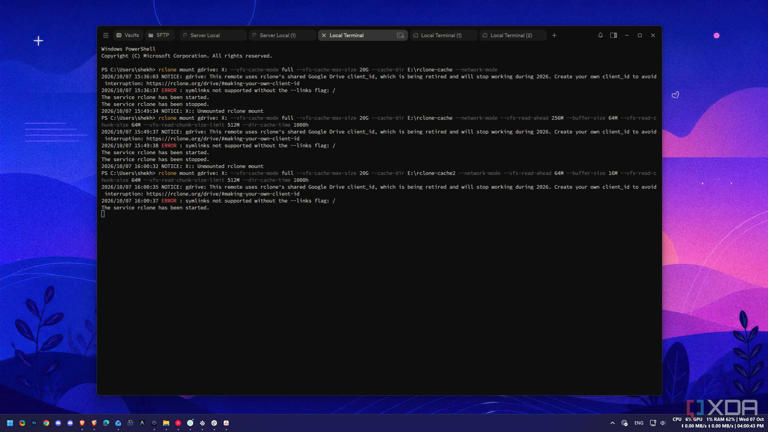Click system stats and clock in tray
The image size is (768, 432).
718,422
